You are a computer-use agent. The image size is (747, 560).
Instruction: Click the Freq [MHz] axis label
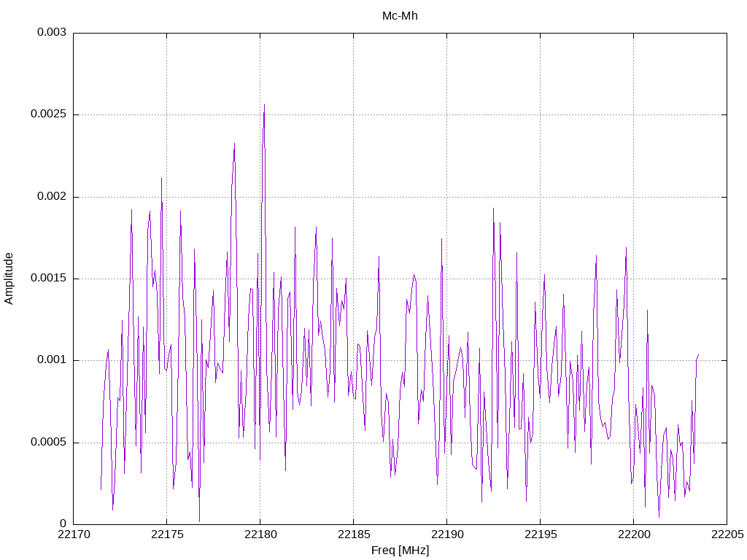click(x=400, y=551)
